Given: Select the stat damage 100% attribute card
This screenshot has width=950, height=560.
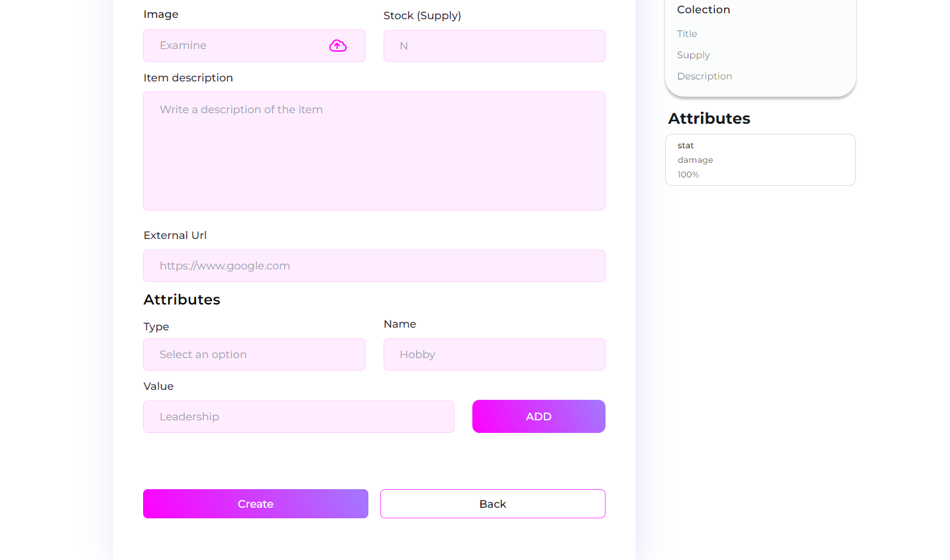Looking at the screenshot, I should click(761, 160).
